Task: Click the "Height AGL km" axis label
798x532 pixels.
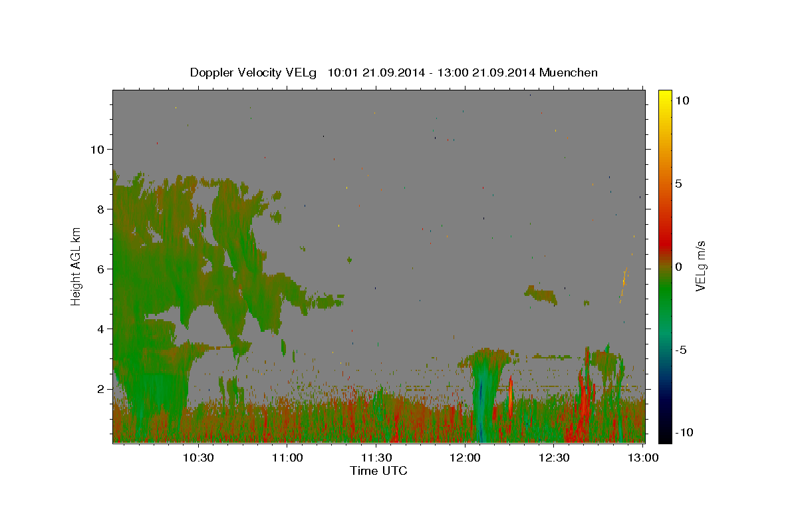Action: click(76, 266)
